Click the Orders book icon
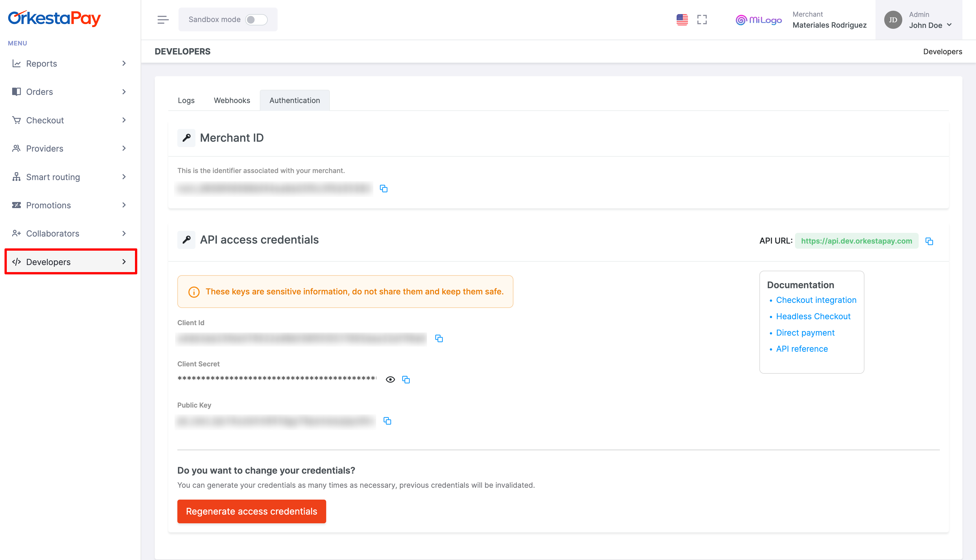Viewport: 976px width, 560px height. (x=16, y=91)
